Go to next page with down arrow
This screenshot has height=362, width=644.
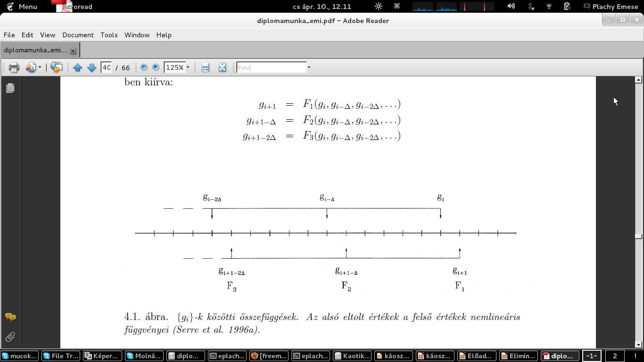pos(92,67)
